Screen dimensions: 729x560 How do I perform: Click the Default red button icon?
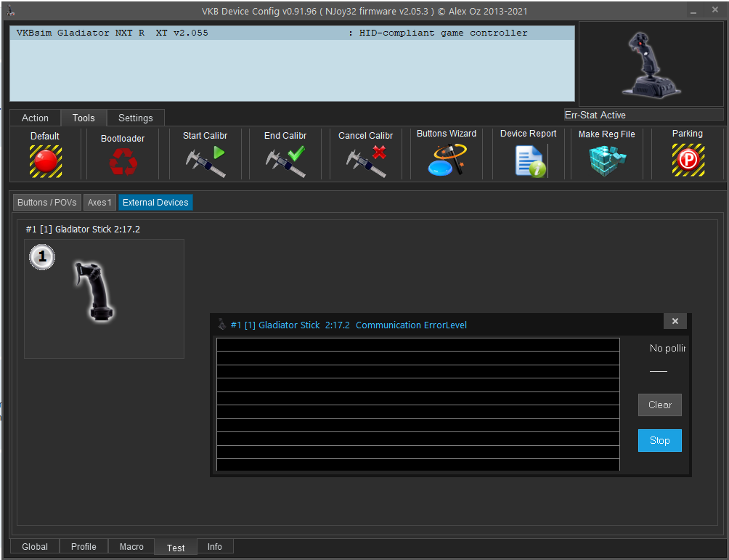(x=46, y=161)
